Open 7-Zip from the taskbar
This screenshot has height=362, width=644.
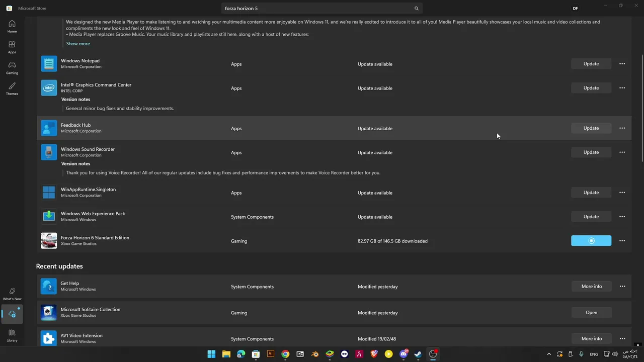point(300,354)
